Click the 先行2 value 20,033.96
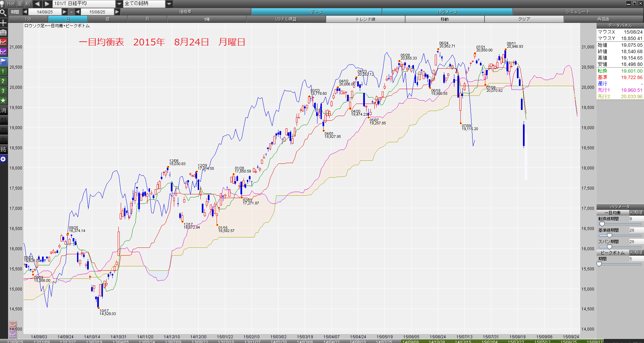 (632, 97)
